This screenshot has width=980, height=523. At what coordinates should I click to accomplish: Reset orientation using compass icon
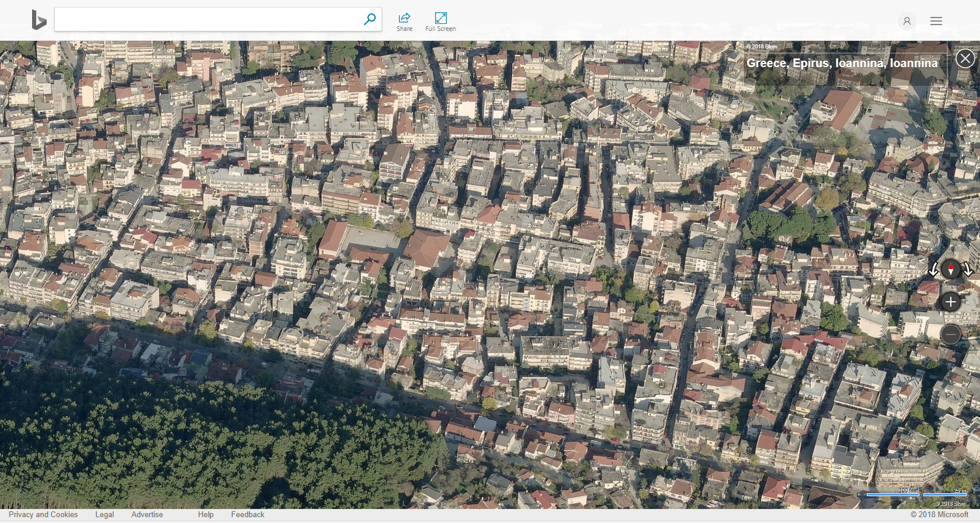coord(951,269)
